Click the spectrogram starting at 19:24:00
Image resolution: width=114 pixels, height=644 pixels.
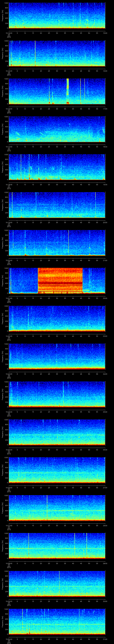coord(57,394)
